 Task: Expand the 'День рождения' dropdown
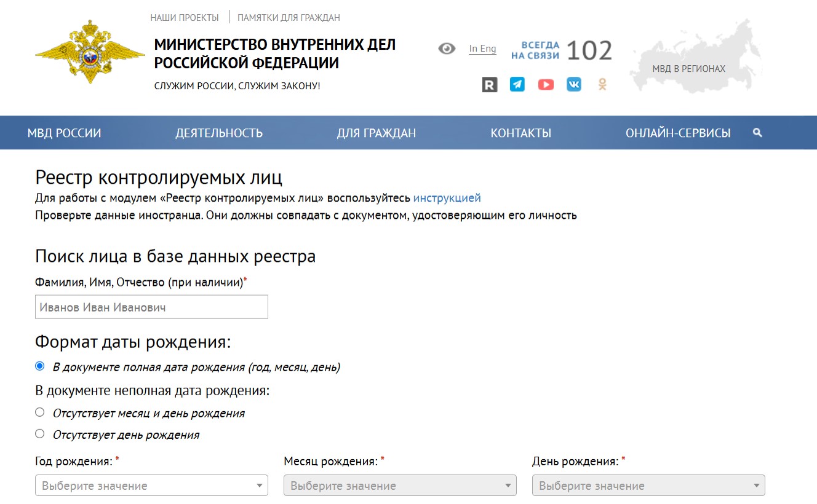point(648,486)
